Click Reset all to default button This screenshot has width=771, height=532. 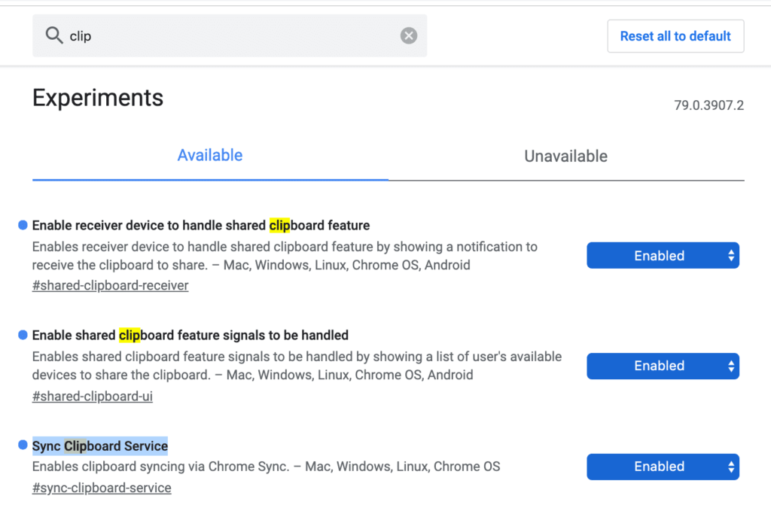point(675,36)
